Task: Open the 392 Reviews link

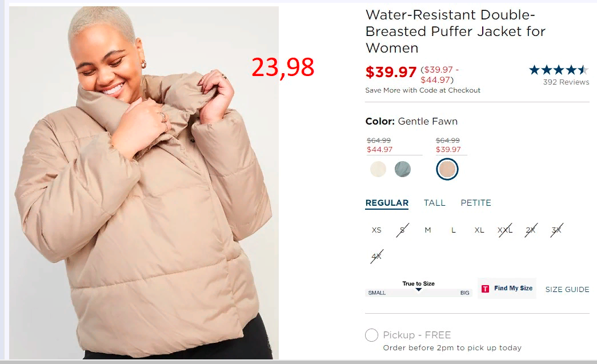Action: pyautogui.click(x=566, y=82)
